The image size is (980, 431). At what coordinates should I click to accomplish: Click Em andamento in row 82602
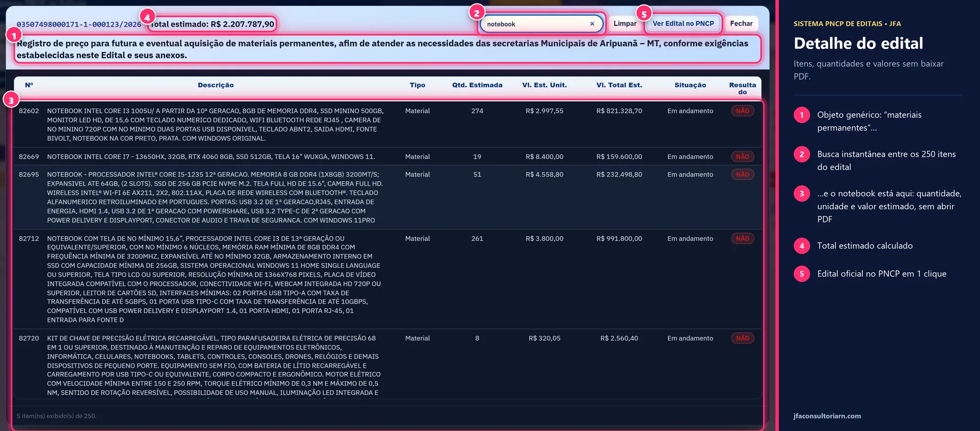point(690,111)
